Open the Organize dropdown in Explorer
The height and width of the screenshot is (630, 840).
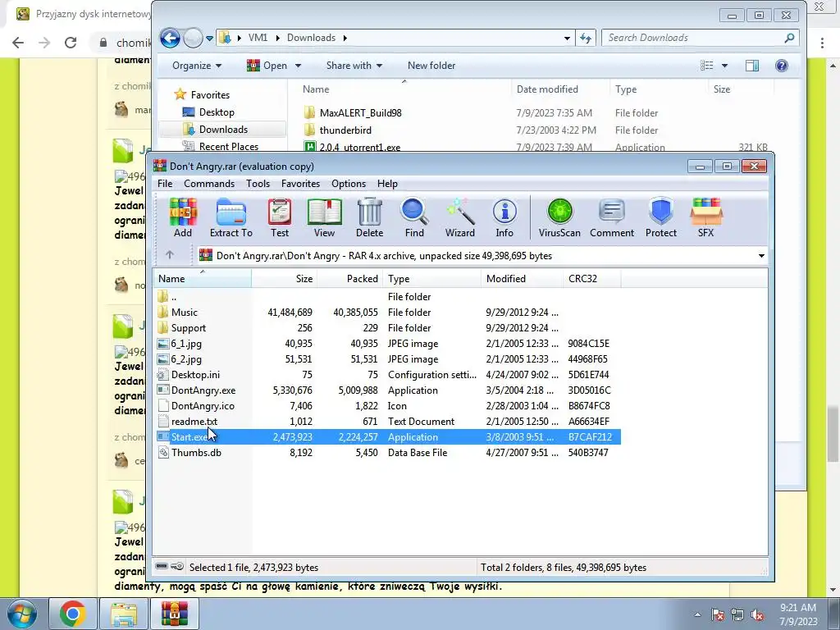197,66
